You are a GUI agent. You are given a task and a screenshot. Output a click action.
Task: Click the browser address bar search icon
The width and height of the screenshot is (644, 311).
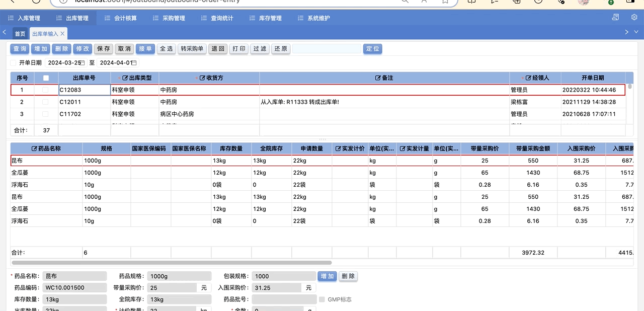(x=405, y=2)
